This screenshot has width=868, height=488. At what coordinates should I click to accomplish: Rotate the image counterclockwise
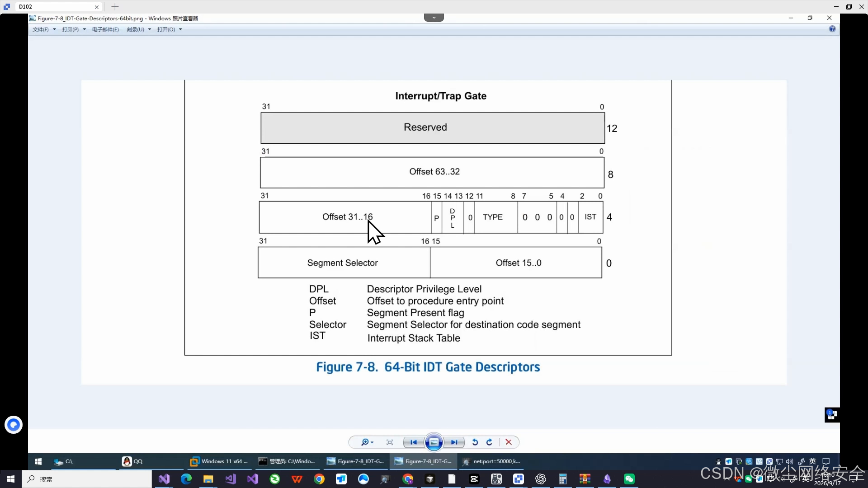(475, 442)
